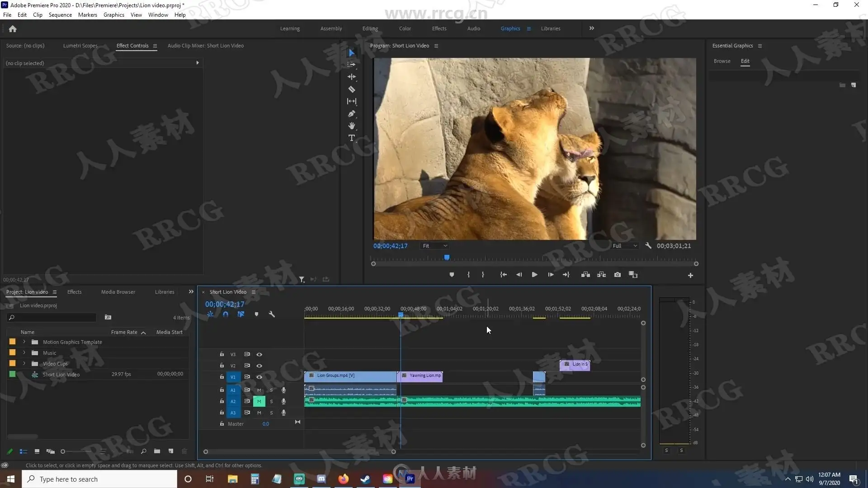Unmute the A2 audio track
868x488 pixels.
259,401
